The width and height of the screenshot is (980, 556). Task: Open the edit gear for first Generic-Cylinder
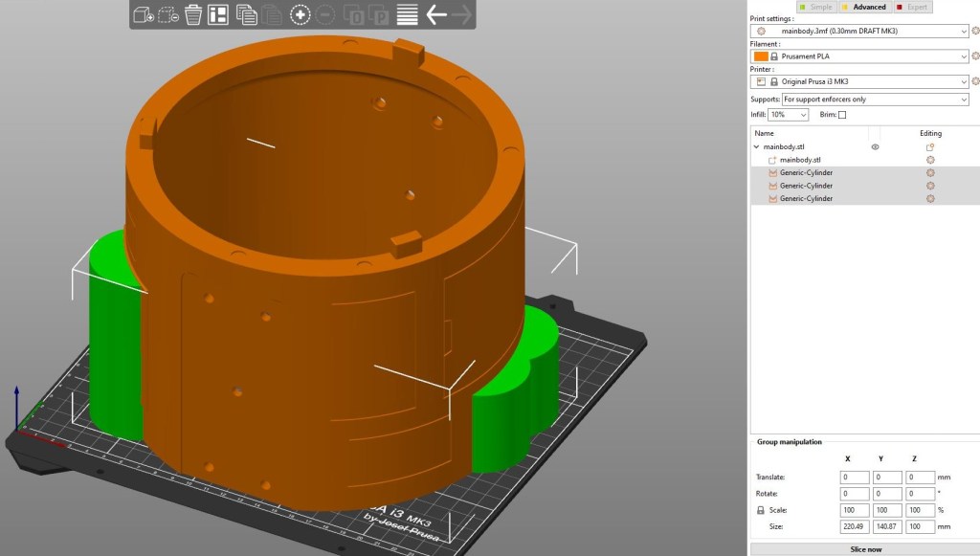(x=929, y=173)
